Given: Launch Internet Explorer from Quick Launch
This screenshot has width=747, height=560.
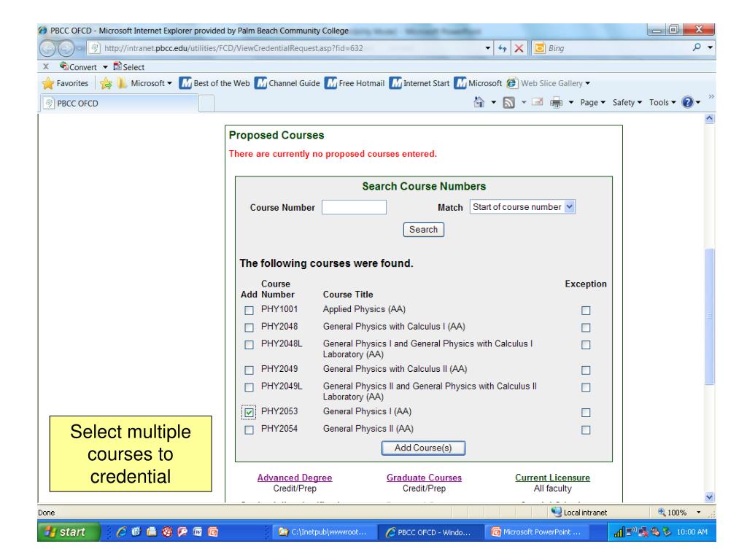Looking at the screenshot, I should [x=122, y=532].
